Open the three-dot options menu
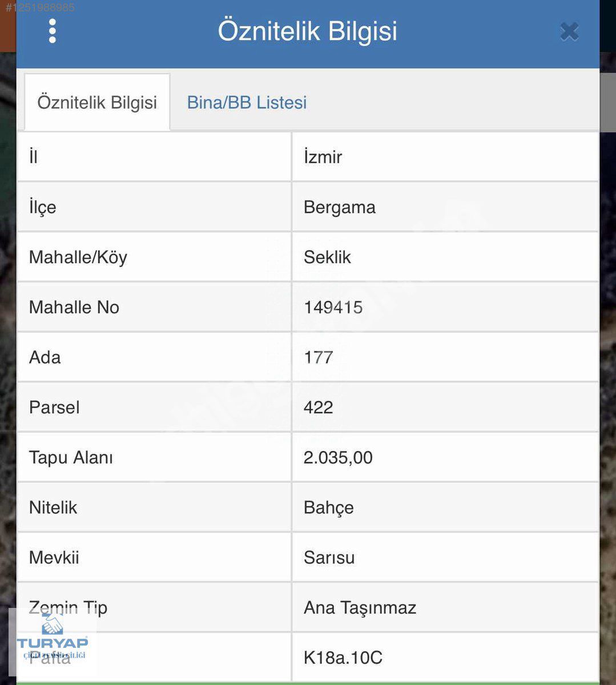 coord(53,31)
